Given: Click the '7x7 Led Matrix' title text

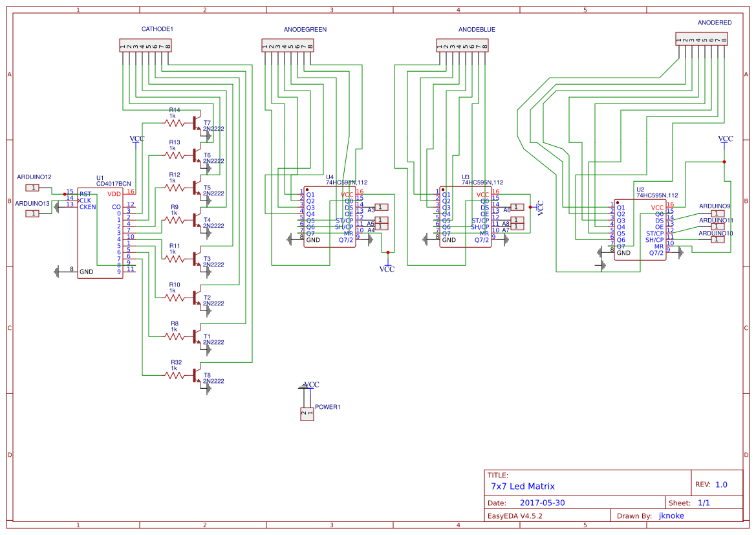Looking at the screenshot, I should [x=523, y=486].
